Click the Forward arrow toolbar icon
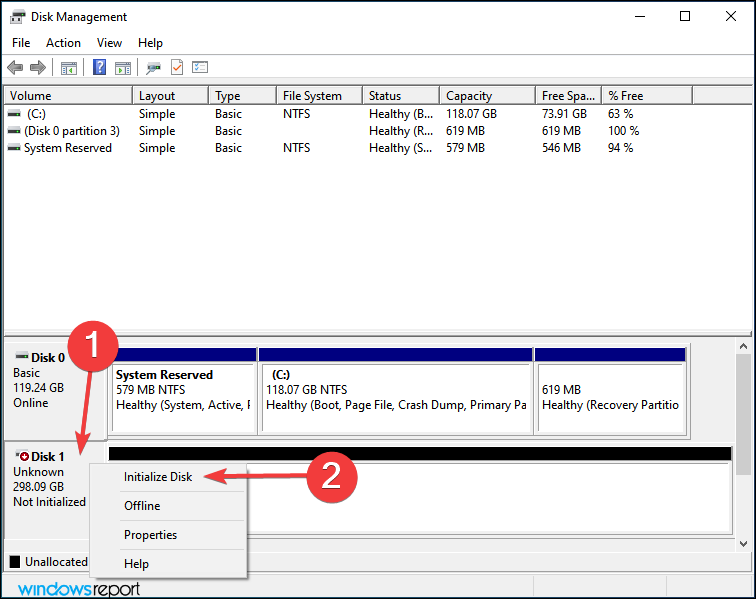756x599 pixels. click(x=38, y=67)
